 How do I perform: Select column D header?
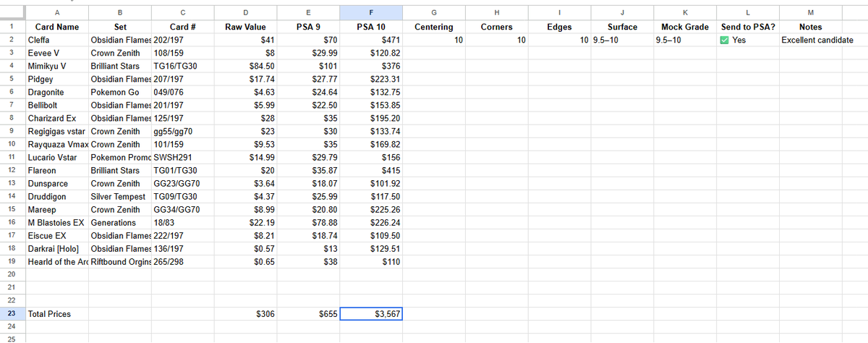tap(246, 12)
